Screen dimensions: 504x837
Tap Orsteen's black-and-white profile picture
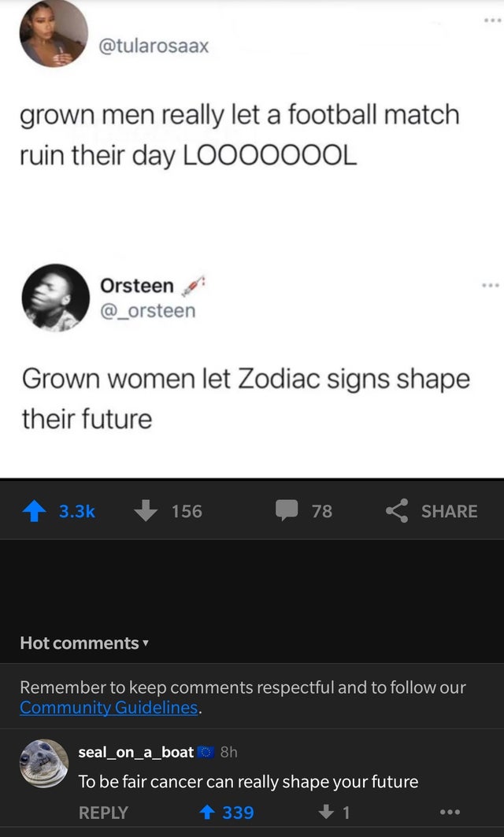click(54, 297)
